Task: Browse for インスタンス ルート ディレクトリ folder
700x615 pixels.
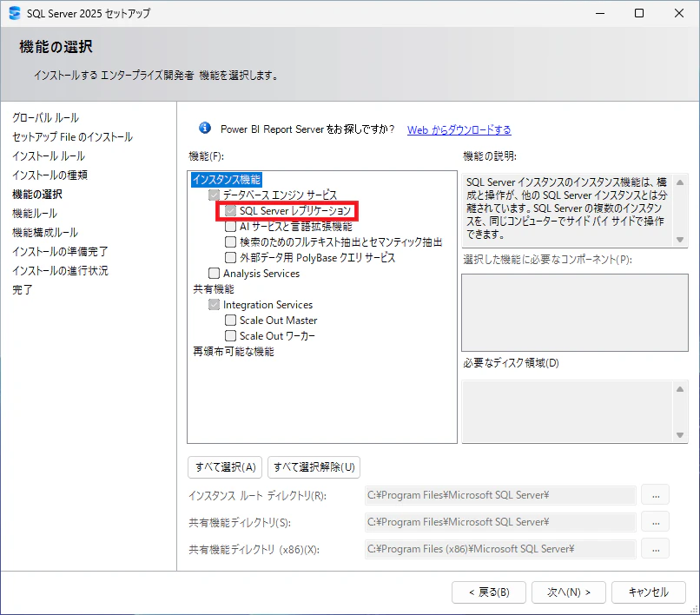Action: (656, 495)
